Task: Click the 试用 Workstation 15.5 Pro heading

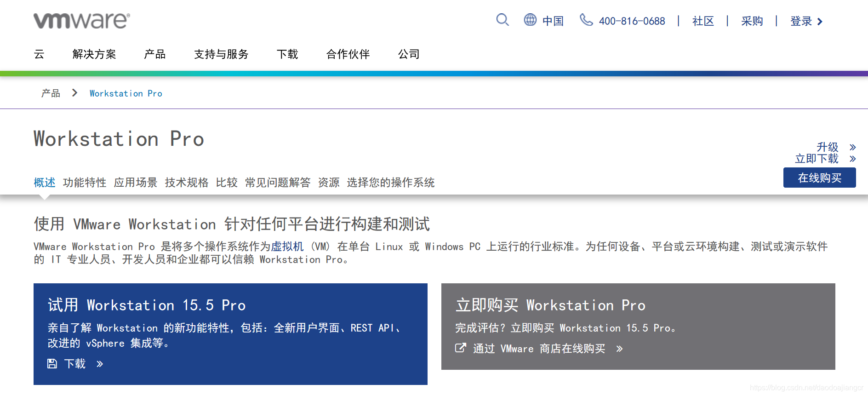Action: 147,305
